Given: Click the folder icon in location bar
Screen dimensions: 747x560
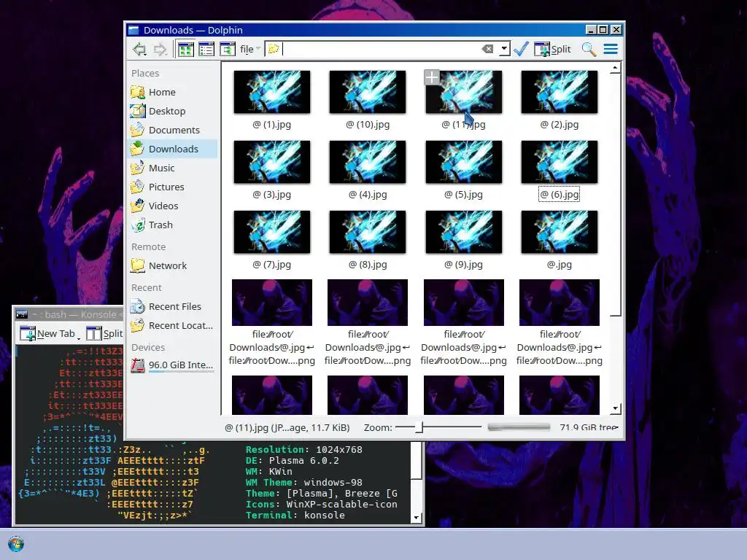Looking at the screenshot, I should tap(274, 49).
